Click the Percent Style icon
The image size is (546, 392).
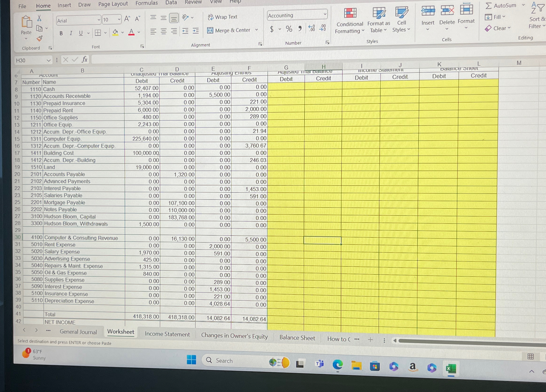(x=289, y=29)
